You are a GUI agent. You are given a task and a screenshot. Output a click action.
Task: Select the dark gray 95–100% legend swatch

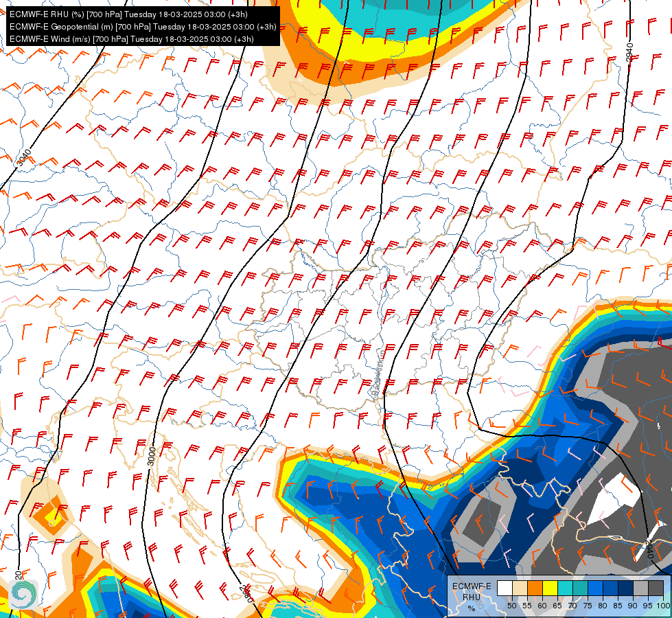(656, 588)
